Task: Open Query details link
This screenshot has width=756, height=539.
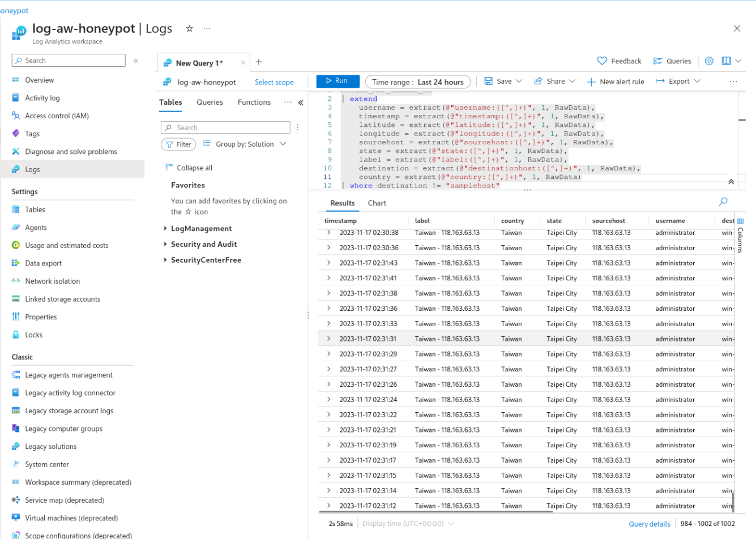Action: [650, 524]
